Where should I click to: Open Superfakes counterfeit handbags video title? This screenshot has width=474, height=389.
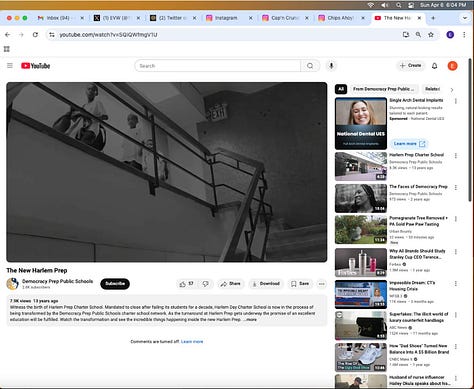click(419, 317)
